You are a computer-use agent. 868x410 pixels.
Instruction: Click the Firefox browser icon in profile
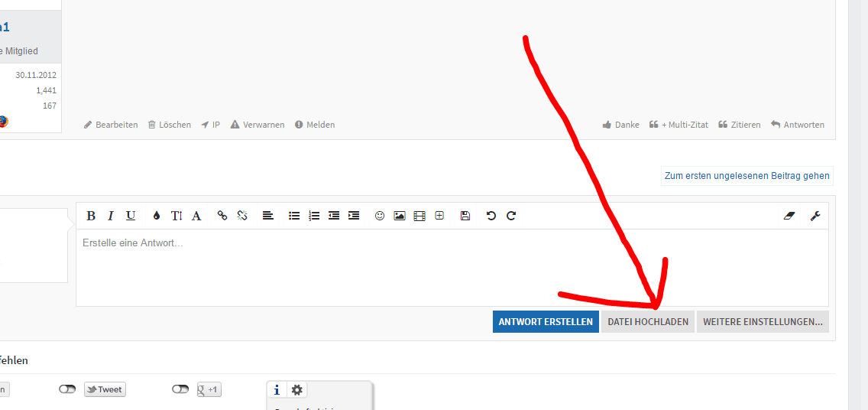click(3, 122)
